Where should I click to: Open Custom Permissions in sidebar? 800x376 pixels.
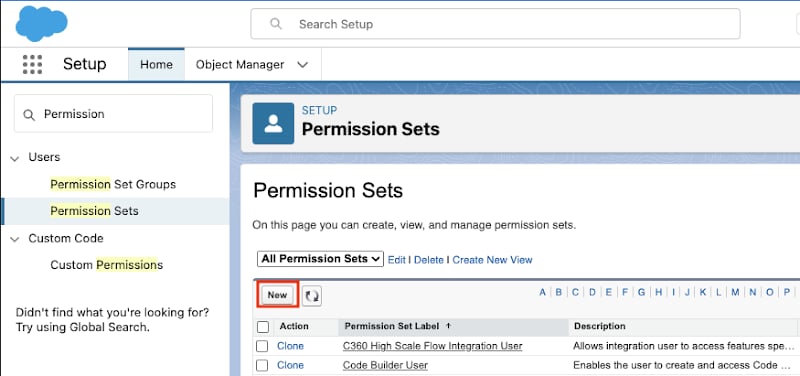click(x=107, y=265)
